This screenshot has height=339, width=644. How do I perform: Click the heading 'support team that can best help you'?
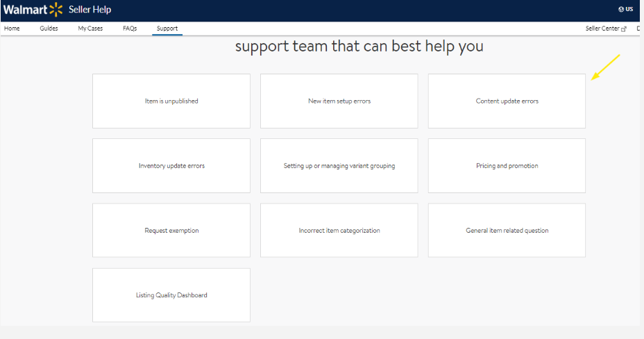click(x=359, y=46)
